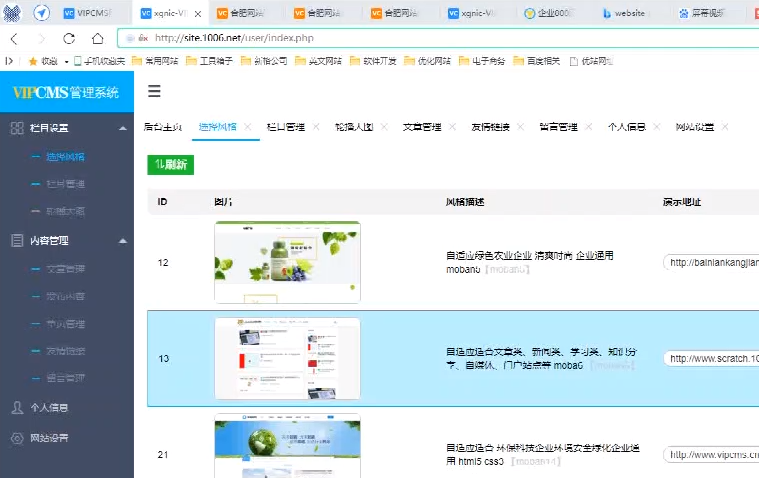
Task: Collapse the 栏目设置 sidebar section arrow
Action: (x=122, y=128)
